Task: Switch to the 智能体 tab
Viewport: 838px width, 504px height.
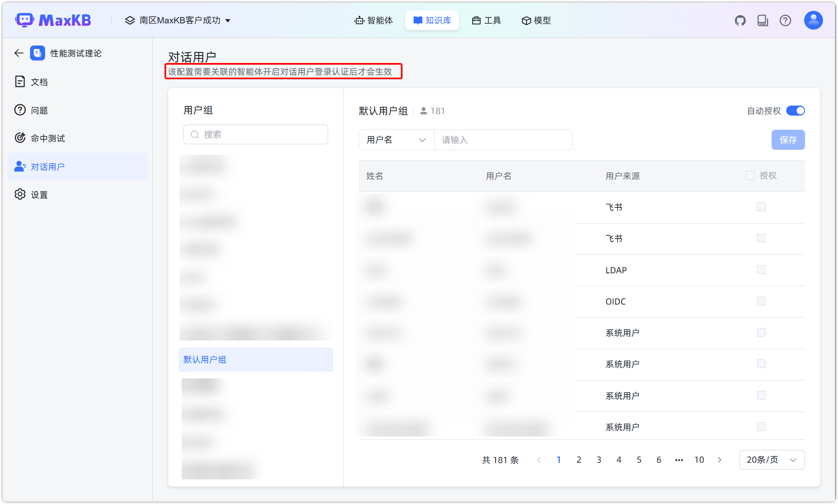Action: point(374,20)
